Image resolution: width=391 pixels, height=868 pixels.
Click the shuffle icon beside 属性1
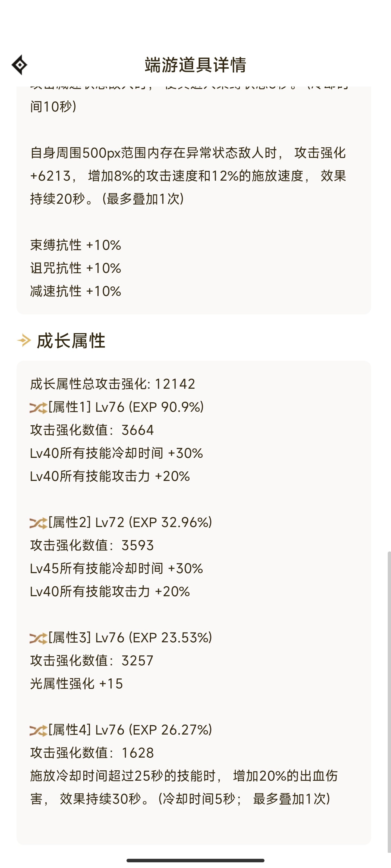tap(38, 408)
